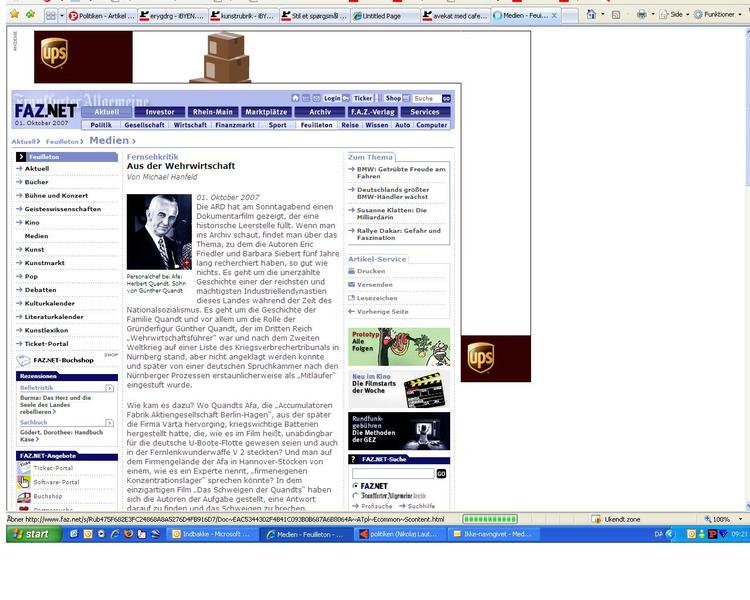Switch to the Politiken - Artikel tab
The height and width of the screenshot is (600, 750).
click(101, 16)
